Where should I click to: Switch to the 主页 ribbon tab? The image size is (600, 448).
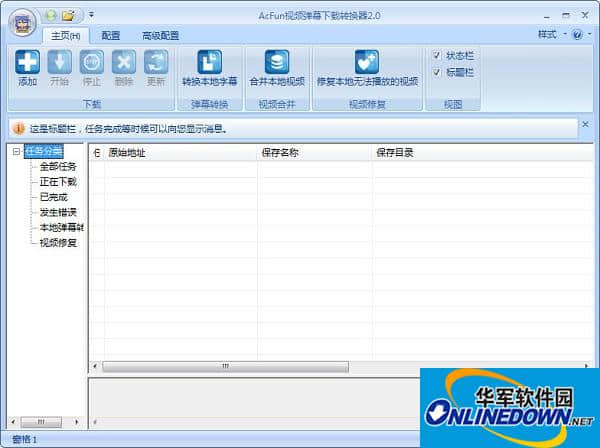[65, 36]
